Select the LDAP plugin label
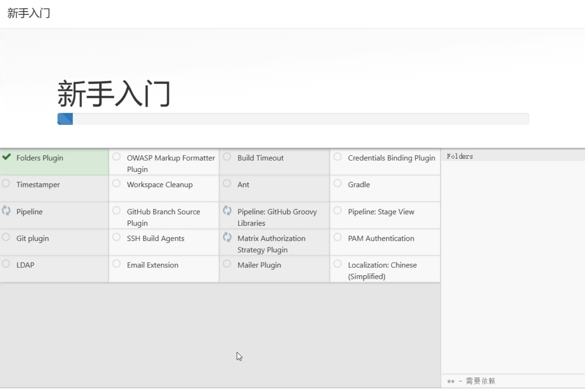This screenshot has height=392, width=585. click(25, 265)
